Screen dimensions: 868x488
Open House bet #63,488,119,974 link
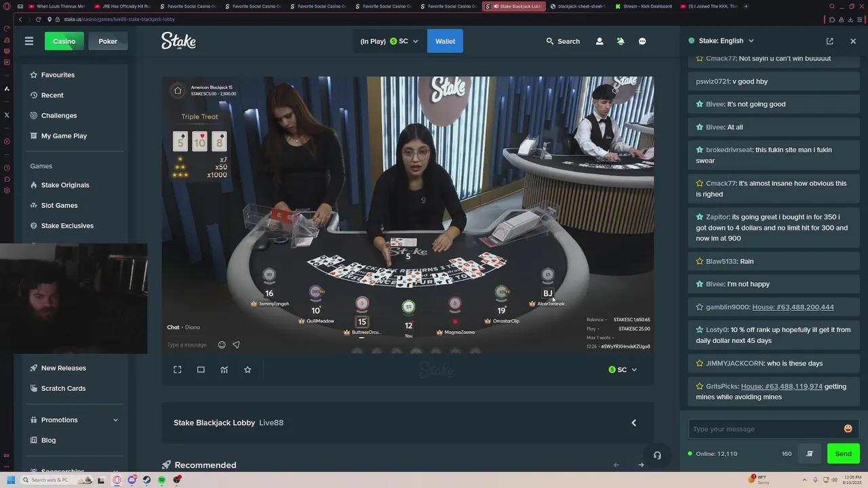point(781,386)
